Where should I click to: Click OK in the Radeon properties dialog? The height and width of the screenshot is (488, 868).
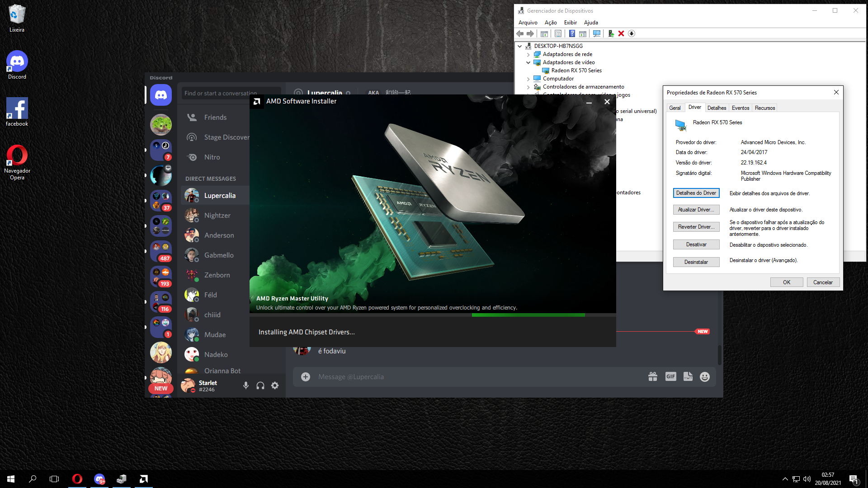[787, 282]
